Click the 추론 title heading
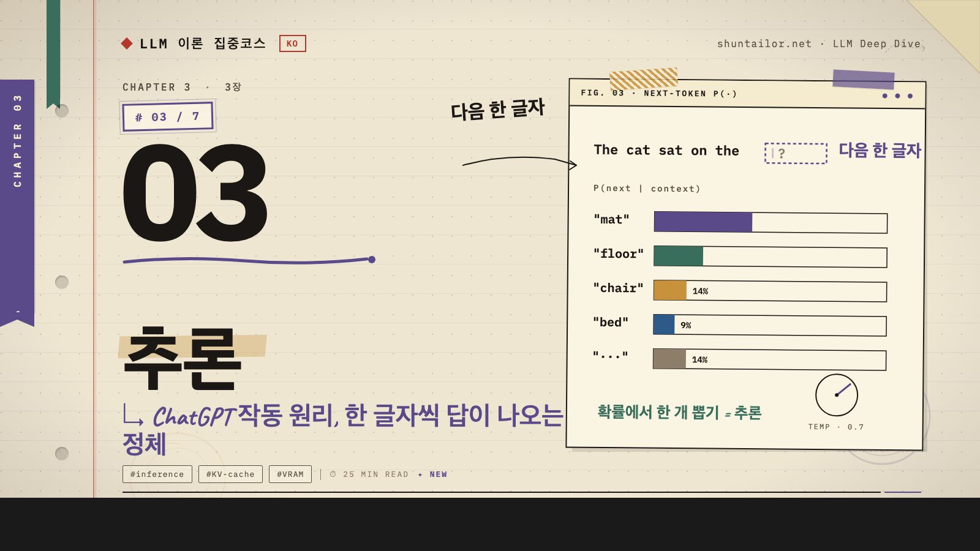Screen dimensions: 980x551 [x=182, y=358]
